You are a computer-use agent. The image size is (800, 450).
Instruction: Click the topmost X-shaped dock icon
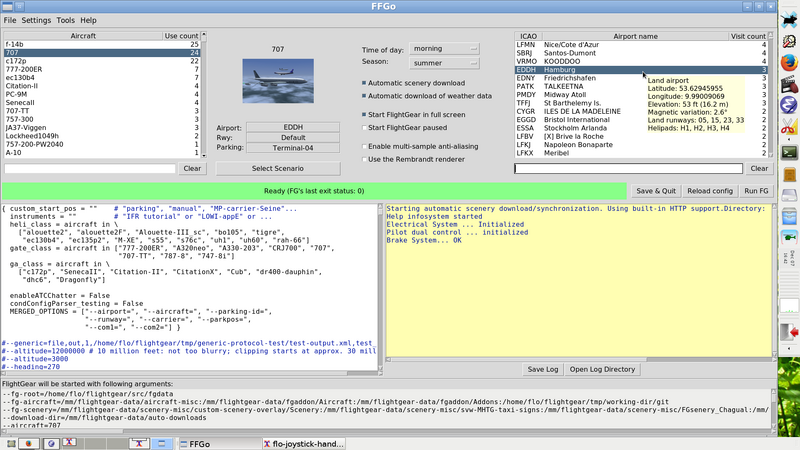pos(789,20)
